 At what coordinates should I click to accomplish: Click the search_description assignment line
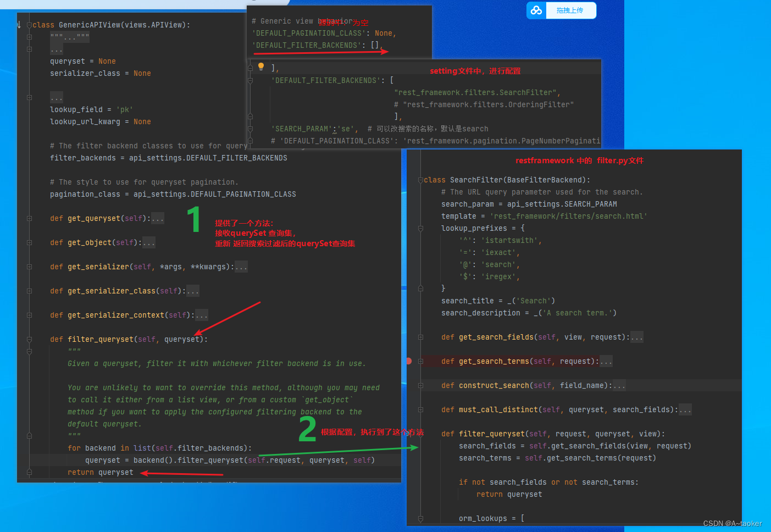529,313
